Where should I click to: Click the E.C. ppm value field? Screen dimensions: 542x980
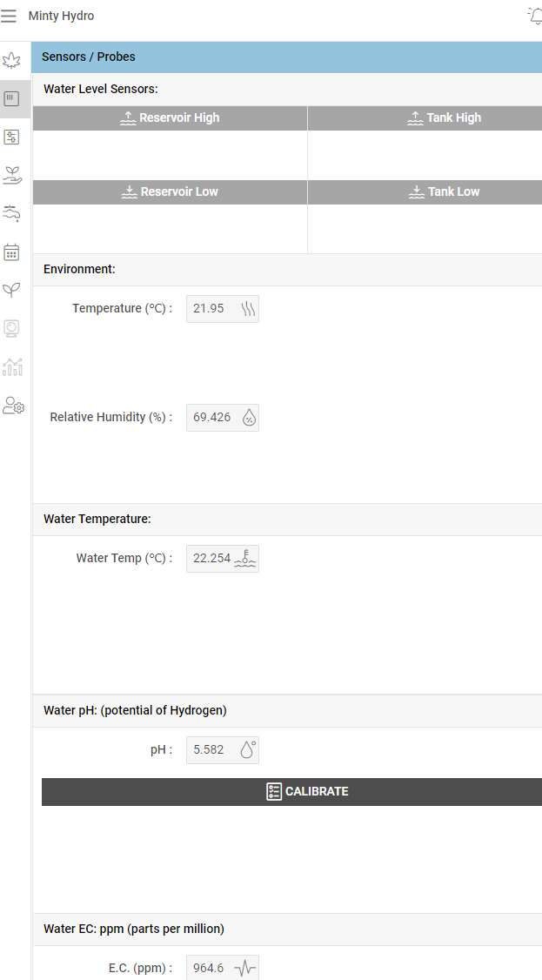pyautogui.click(x=211, y=968)
